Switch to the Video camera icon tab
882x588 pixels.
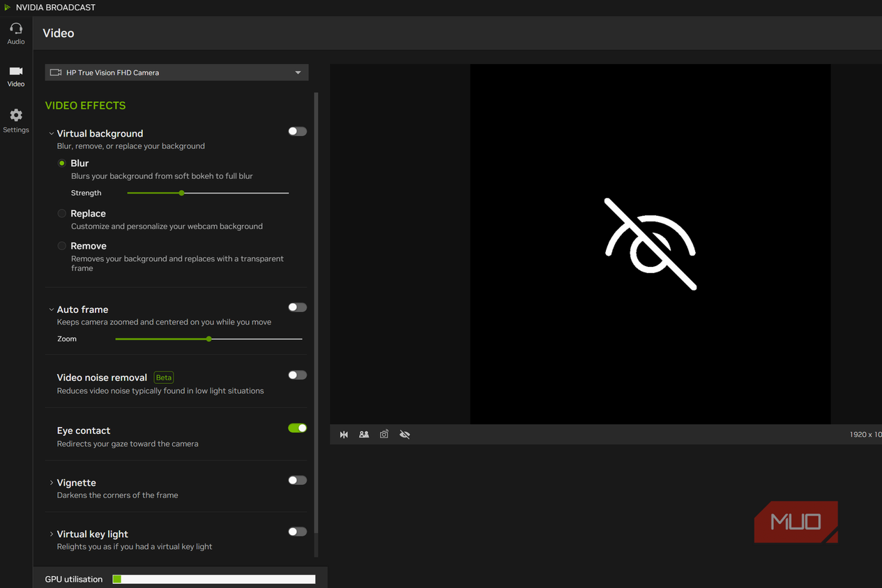pyautogui.click(x=16, y=71)
